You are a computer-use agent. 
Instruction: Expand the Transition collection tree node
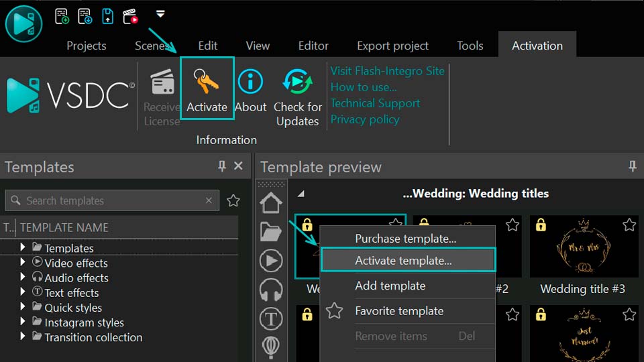pos(23,336)
